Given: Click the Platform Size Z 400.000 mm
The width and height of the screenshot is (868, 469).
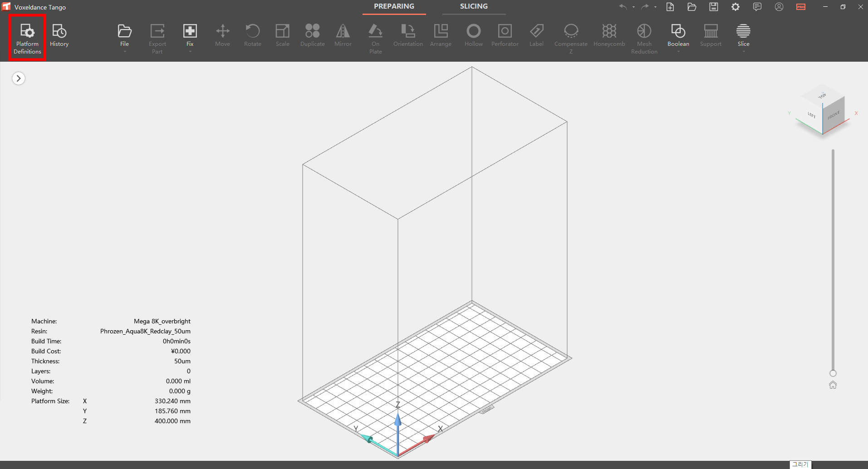Looking at the screenshot, I should click(x=172, y=421).
